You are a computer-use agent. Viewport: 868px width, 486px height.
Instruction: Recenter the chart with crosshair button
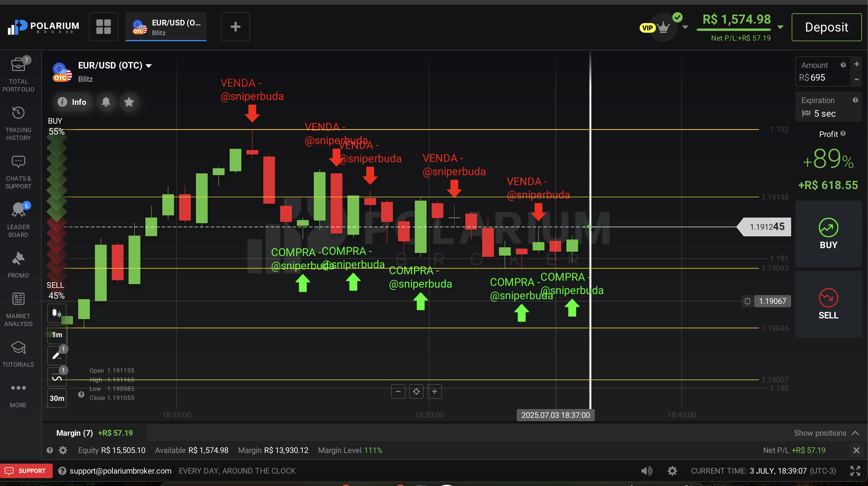point(416,391)
